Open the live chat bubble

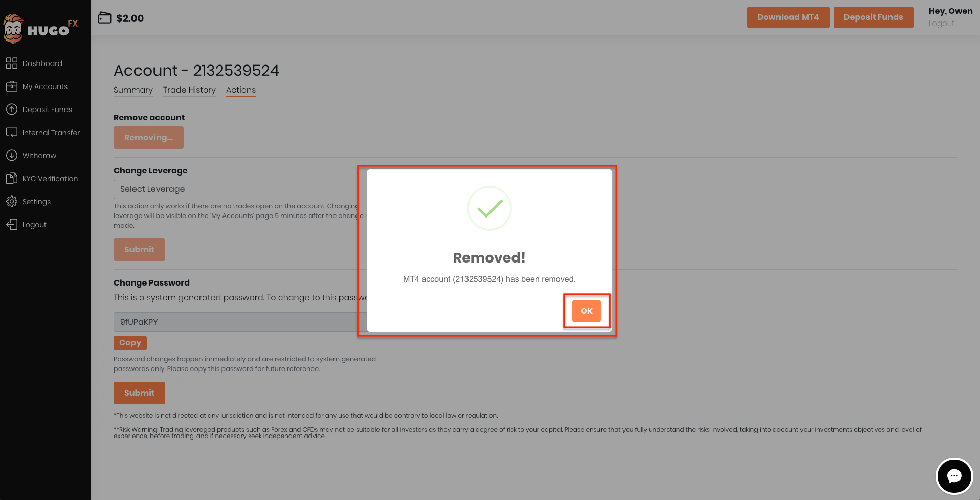point(954,476)
